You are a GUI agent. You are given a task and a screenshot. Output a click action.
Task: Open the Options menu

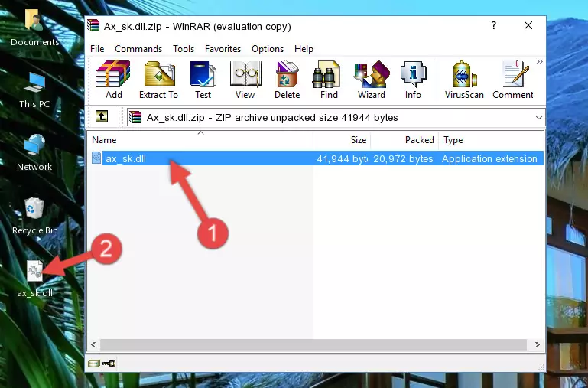click(268, 49)
